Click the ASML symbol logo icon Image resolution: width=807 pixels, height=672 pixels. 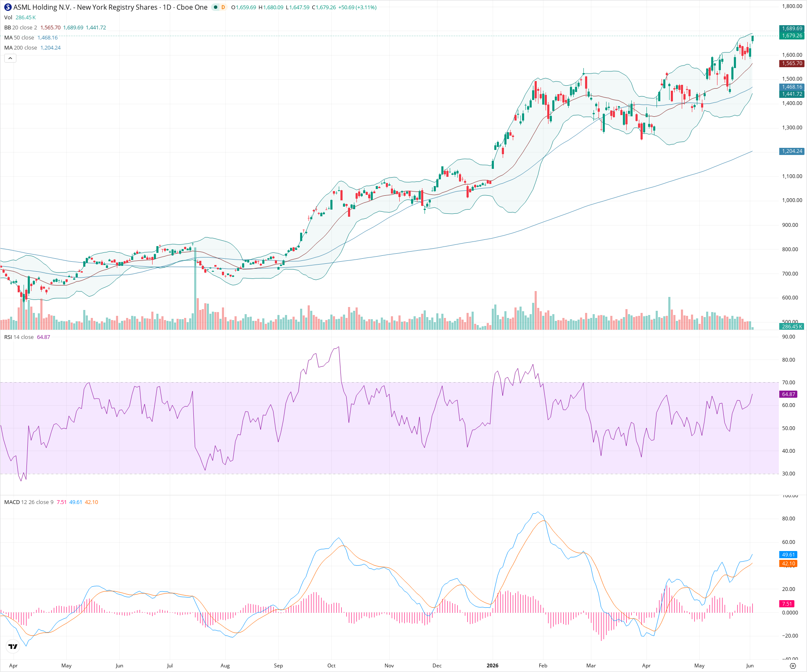8,7
